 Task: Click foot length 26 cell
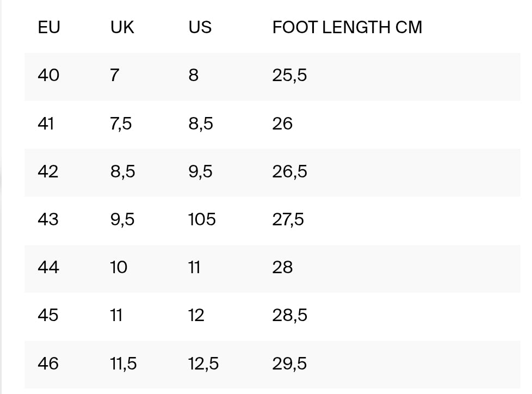(x=282, y=124)
